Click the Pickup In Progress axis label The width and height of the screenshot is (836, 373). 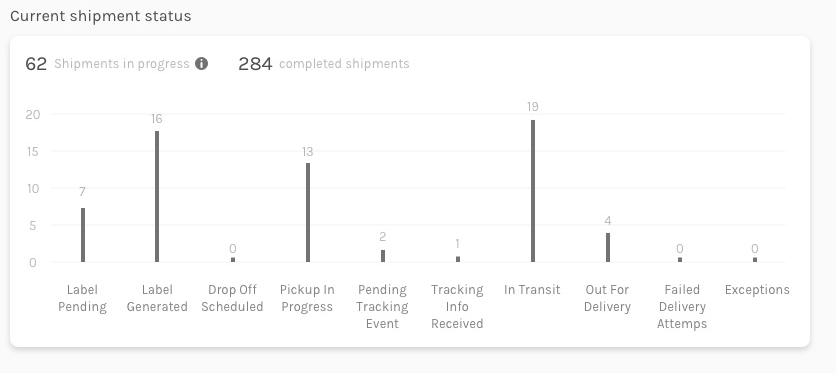click(x=307, y=298)
